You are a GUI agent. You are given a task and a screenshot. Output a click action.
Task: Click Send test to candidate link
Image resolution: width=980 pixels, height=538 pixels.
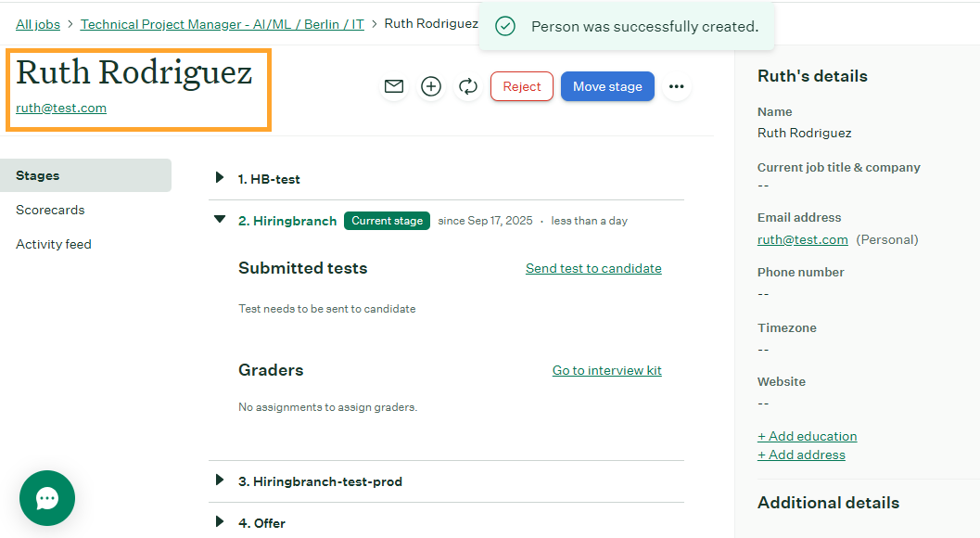coord(593,268)
